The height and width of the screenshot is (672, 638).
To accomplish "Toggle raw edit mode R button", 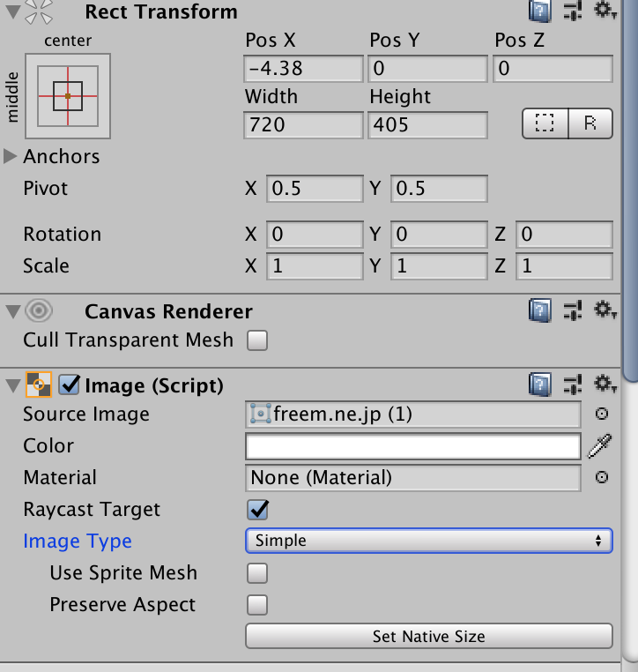I will pos(590,123).
